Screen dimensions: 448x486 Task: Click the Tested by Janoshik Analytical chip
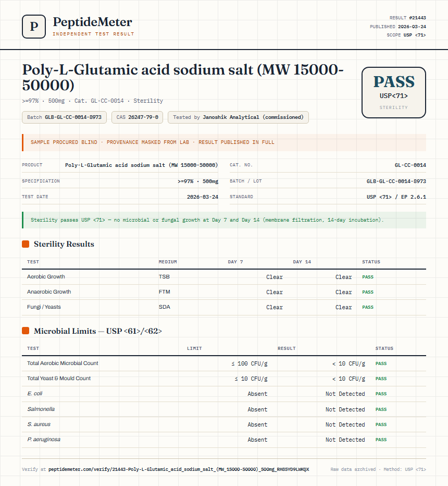click(238, 117)
